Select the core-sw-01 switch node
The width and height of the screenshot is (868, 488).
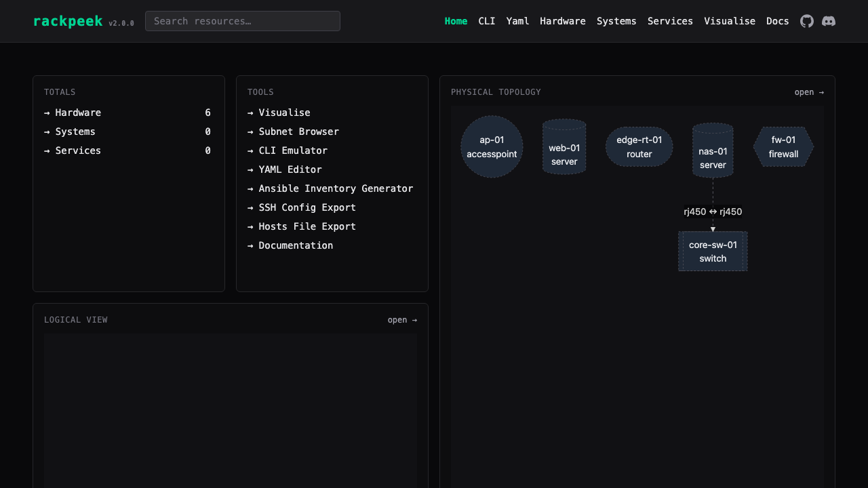click(713, 251)
